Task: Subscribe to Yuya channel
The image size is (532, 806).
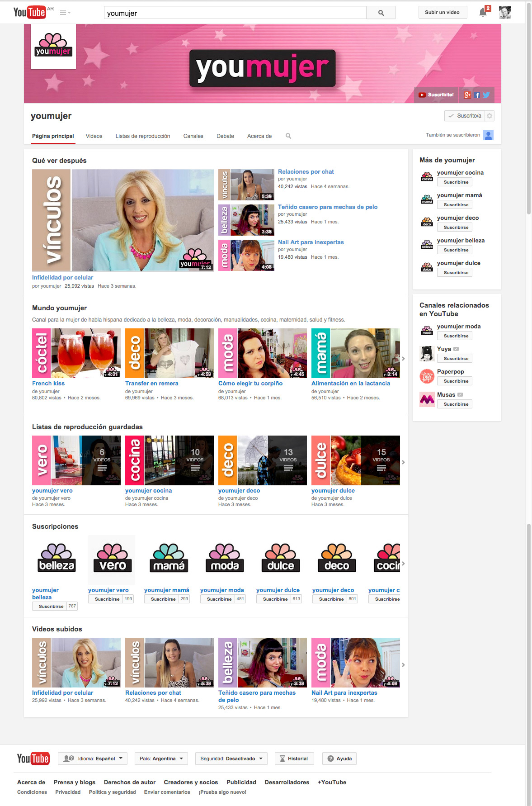Action: click(455, 358)
